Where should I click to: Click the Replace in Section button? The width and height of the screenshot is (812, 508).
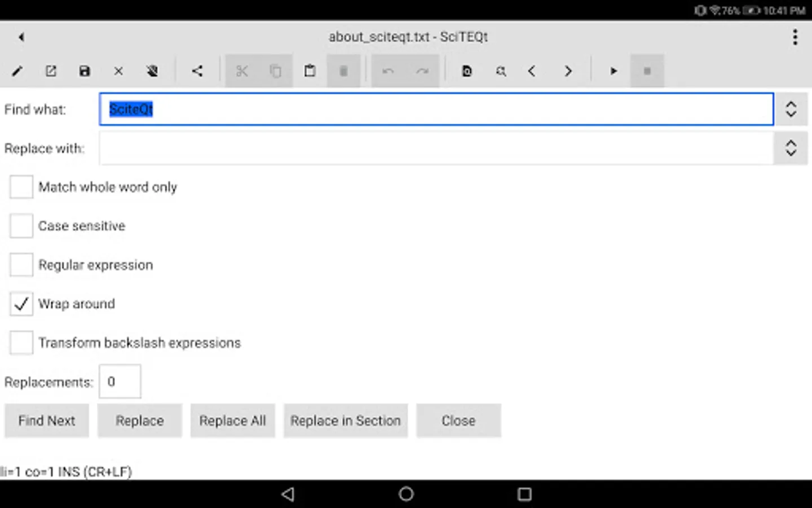(346, 421)
